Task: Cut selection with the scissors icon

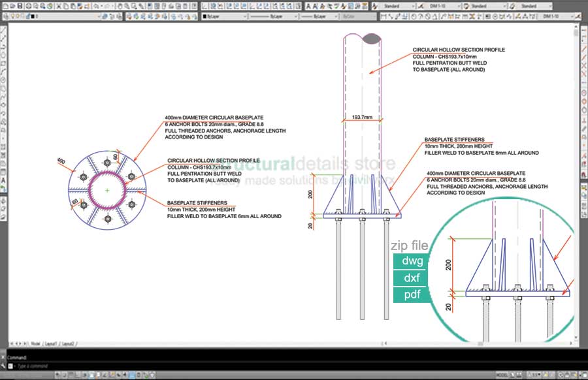Action: [x=59, y=6]
